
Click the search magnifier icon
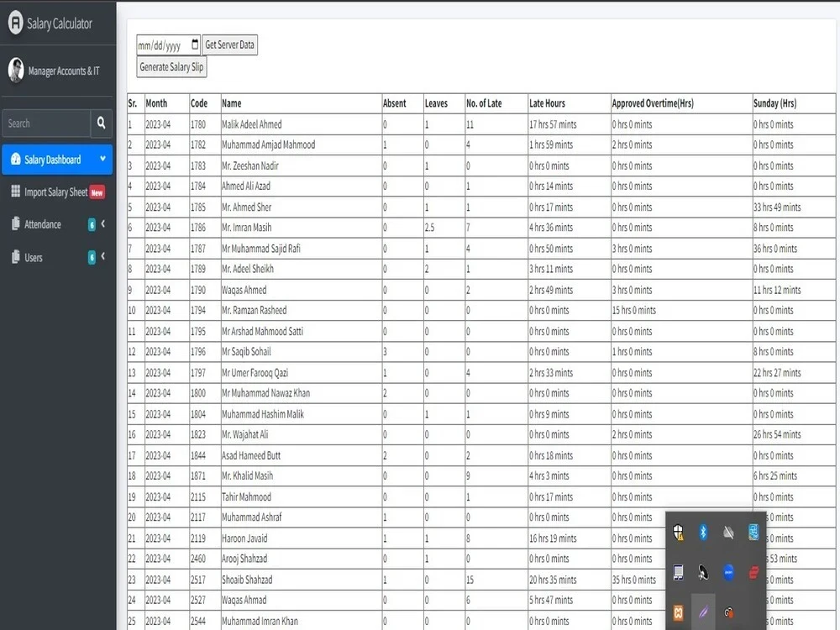(101, 123)
